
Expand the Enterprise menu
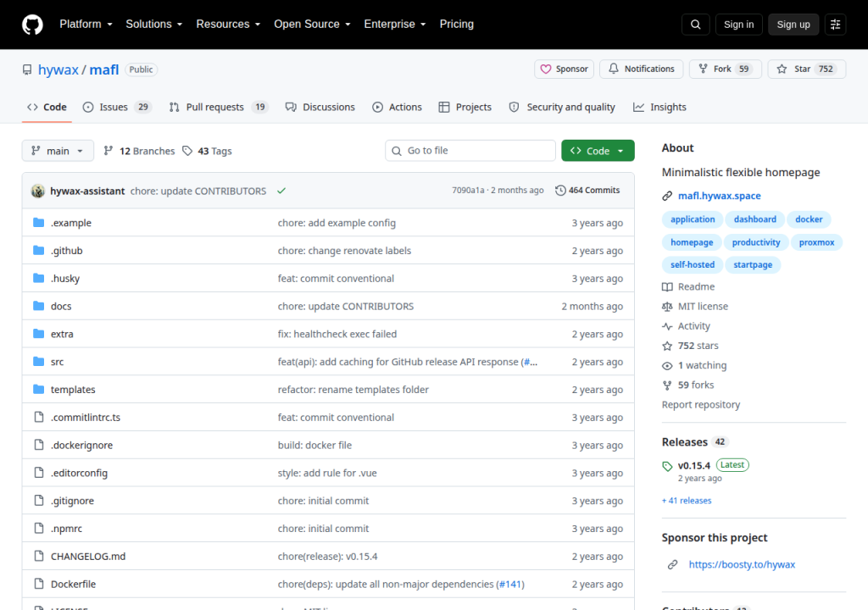(x=395, y=25)
